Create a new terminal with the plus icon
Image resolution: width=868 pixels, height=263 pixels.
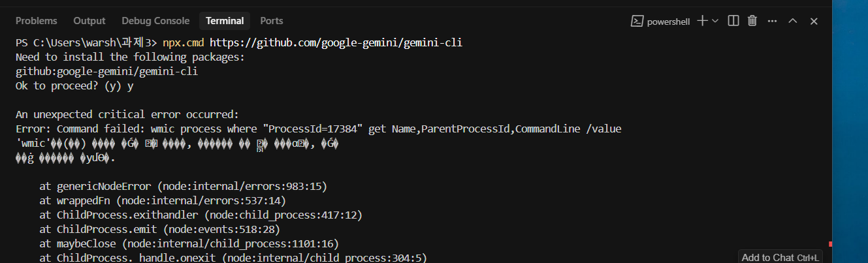pos(702,21)
